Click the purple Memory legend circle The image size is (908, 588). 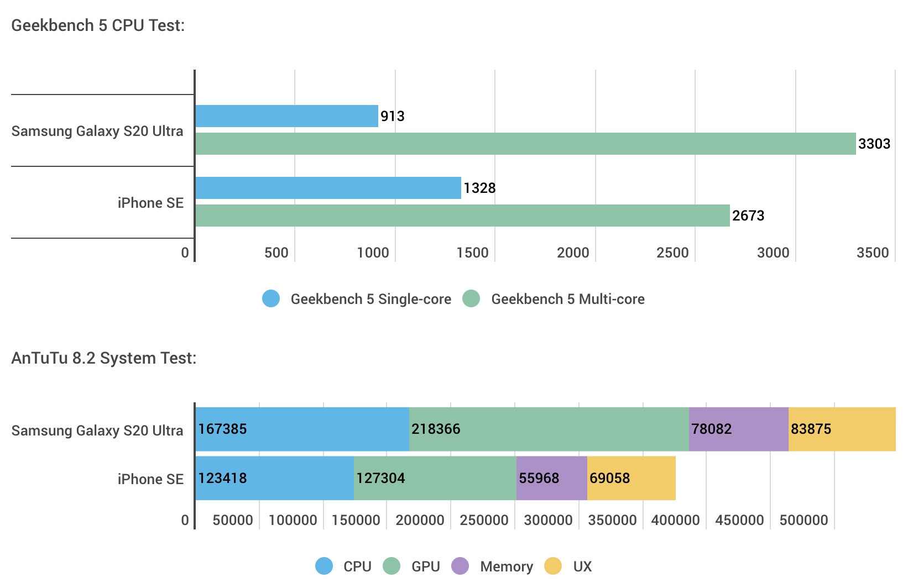pyautogui.click(x=460, y=566)
